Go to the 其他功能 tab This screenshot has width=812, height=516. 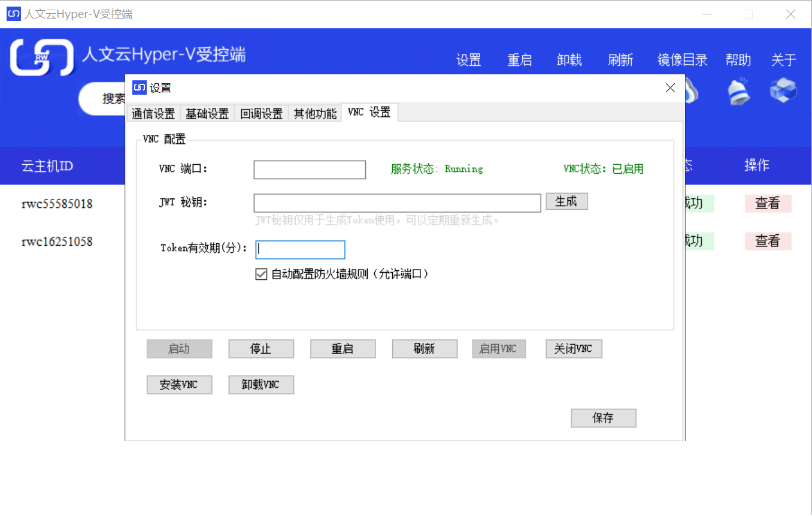point(315,113)
